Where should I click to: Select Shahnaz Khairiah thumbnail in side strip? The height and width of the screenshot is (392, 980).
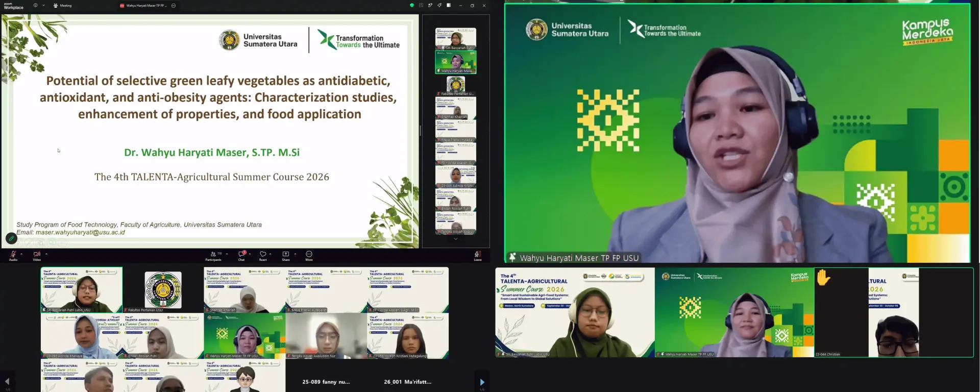click(456, 108)
